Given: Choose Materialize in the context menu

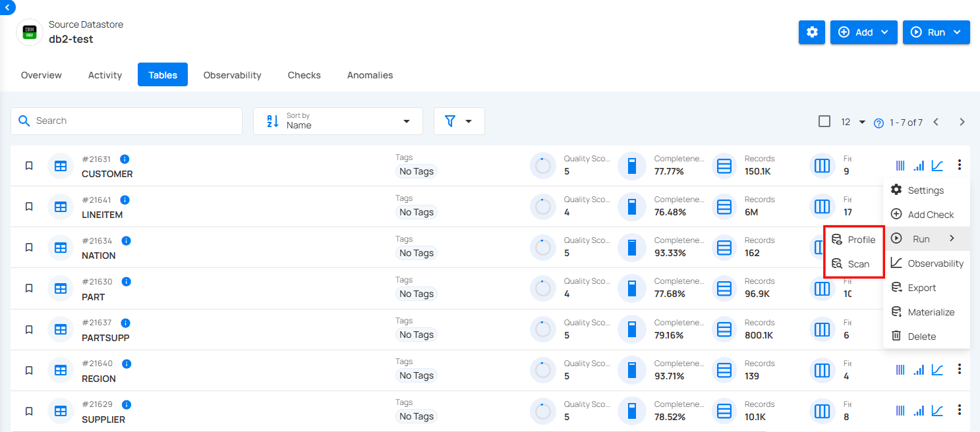Looking at the screenshot, I should pyautogui.click(x=931, y=312).
